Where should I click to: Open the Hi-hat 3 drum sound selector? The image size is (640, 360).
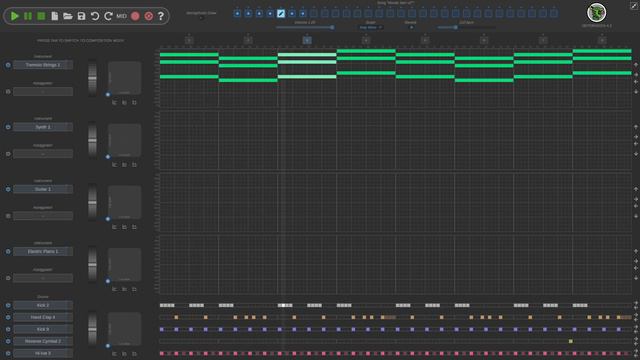43,353
